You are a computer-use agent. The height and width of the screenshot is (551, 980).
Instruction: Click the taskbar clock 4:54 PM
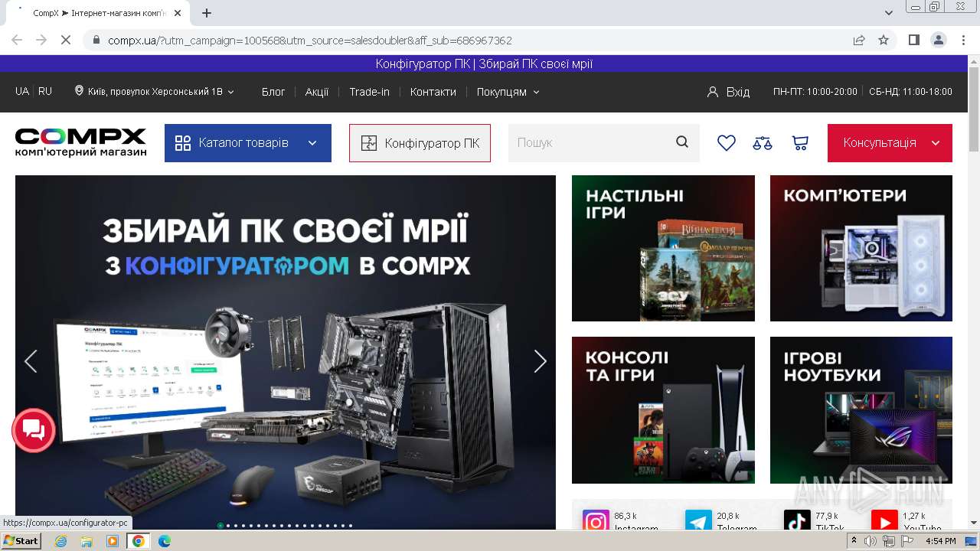[940, 541]
